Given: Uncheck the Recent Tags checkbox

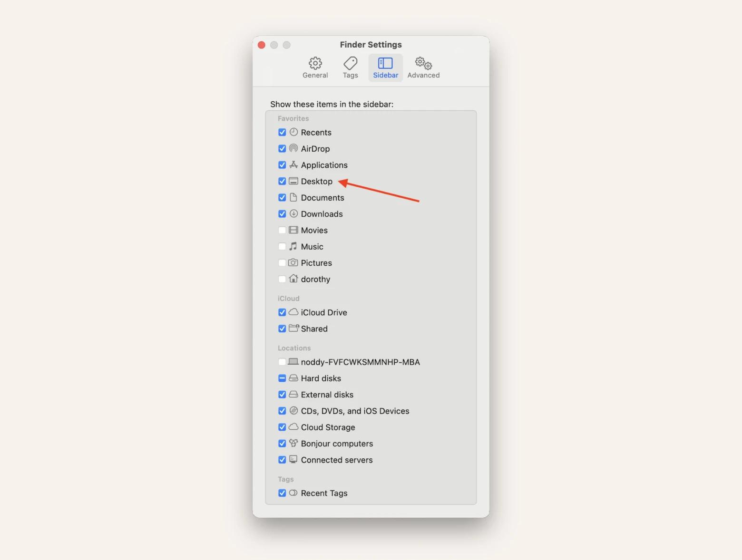Looking at the screenshot, I should 282,493.
